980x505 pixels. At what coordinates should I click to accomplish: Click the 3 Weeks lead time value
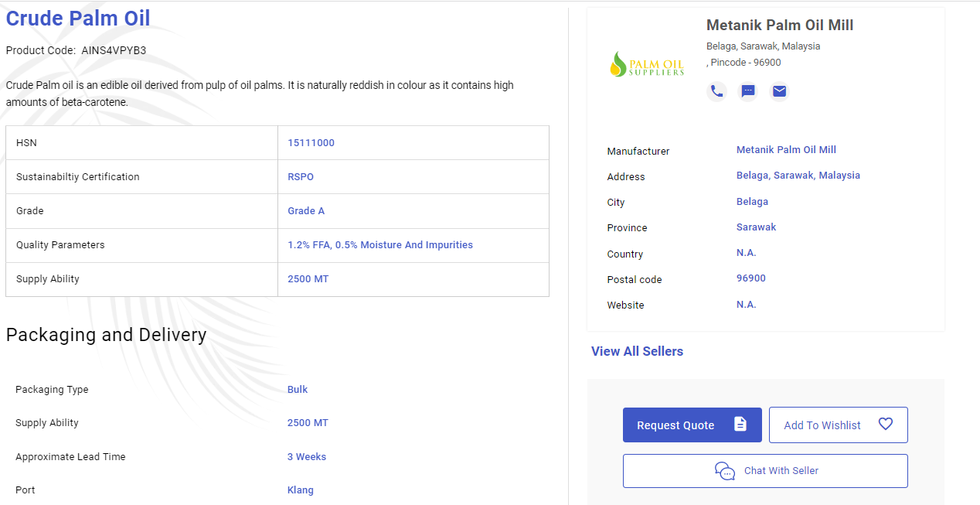pos(307,457)
